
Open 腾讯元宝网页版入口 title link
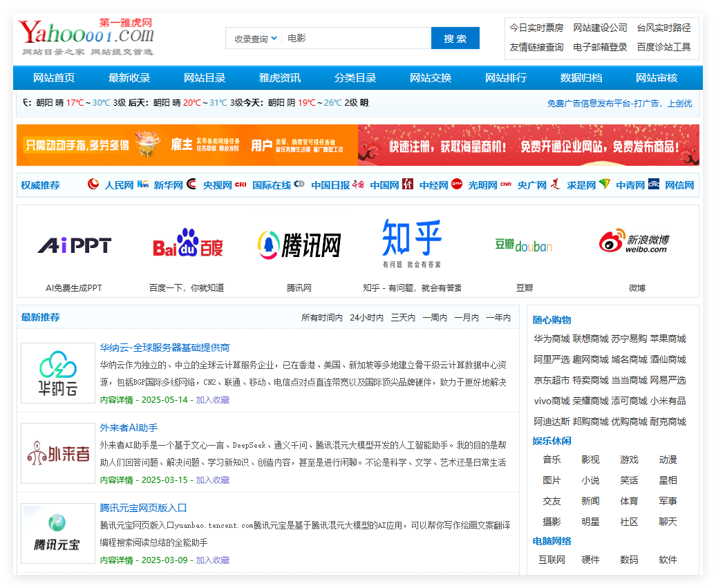pyautogui.click(x=143, y=508)
